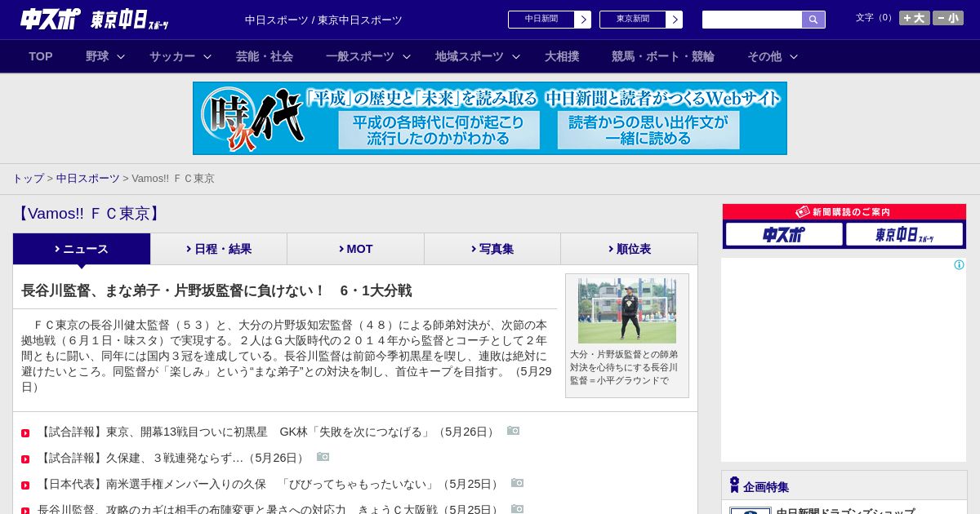The width and height of the screenshot is (980, 514).
Task: Click camera icon beside 初黒星 article
Action: click(x=513, y=431)
